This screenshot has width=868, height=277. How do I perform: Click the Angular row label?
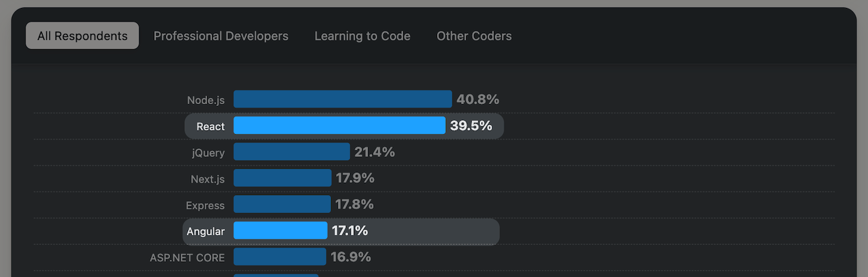(206, 231)
